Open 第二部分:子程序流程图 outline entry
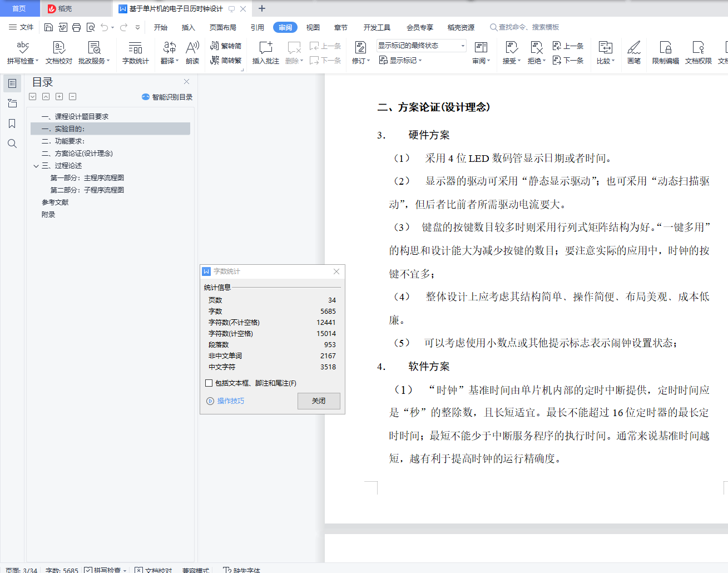This screenshot has height=573, width=728. [x=87, y=190]
